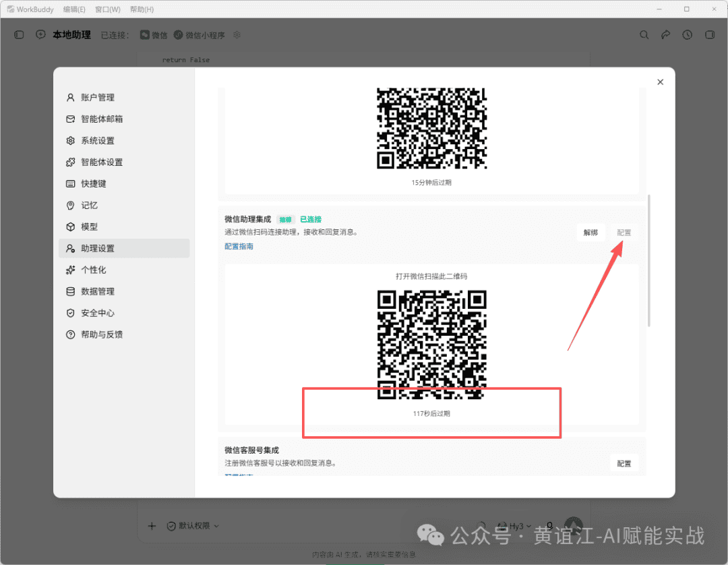This screenshot has width=728, height=565.
Task: Click the 个性化 sparkle icon
Action: pos(71,270)
